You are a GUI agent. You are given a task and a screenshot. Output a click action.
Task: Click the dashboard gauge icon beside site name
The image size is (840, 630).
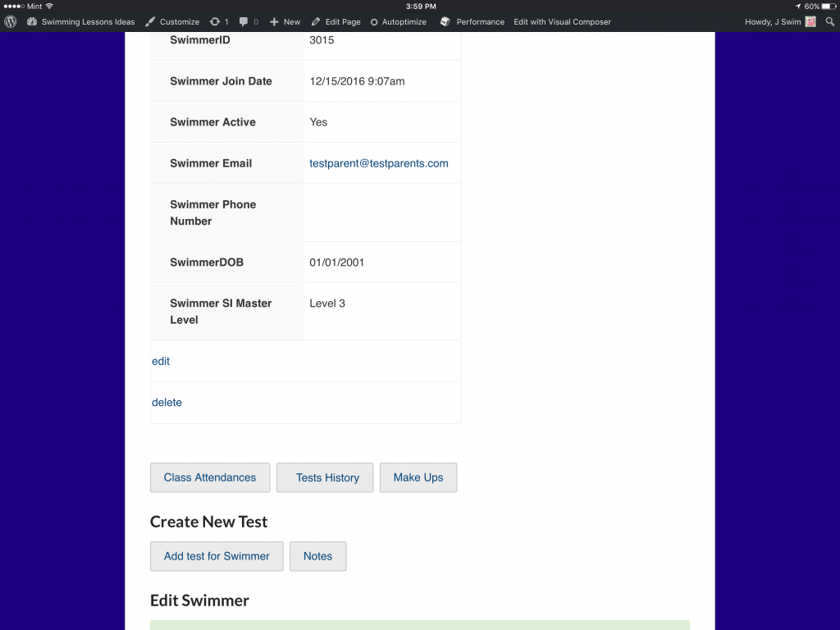click(32, 22)
